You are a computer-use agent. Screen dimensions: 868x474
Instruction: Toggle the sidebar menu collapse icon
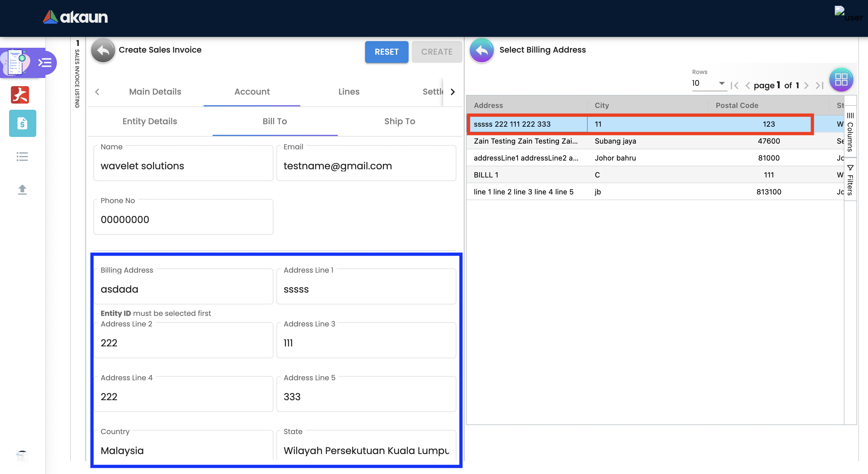pyautogui.click(x=45, y=63)
